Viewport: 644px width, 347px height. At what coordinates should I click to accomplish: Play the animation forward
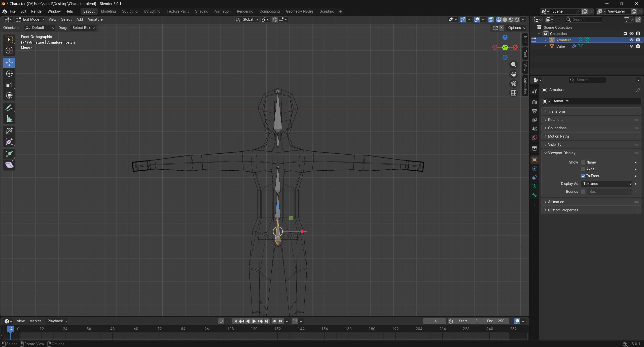254,321
